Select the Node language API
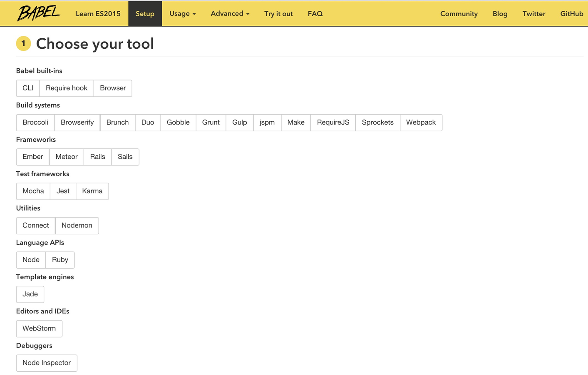 pyautogui.click(x=31, y=260)
